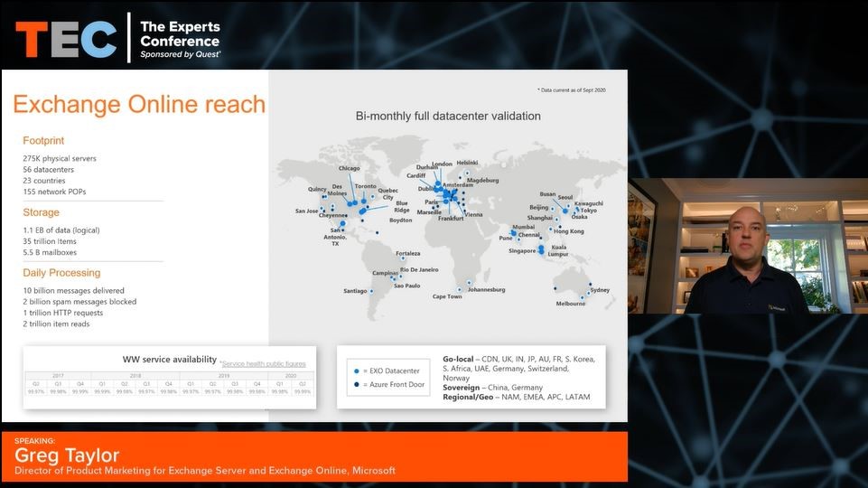Click '155 network POPs' line

tap(54, 192)
